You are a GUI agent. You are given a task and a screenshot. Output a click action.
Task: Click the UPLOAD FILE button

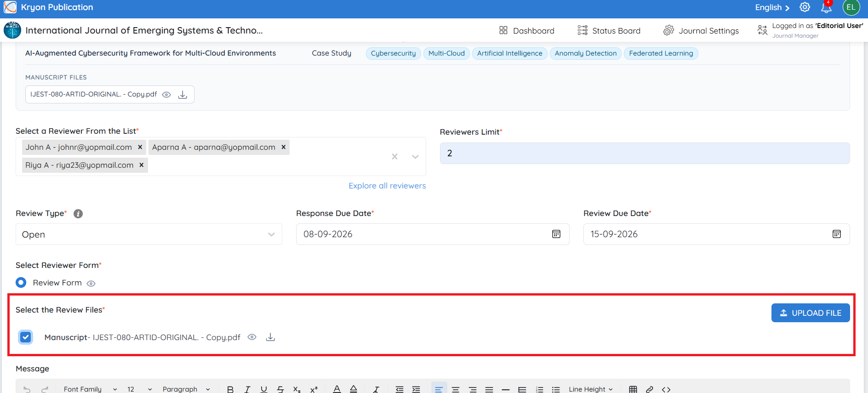(x=811, y=313)
